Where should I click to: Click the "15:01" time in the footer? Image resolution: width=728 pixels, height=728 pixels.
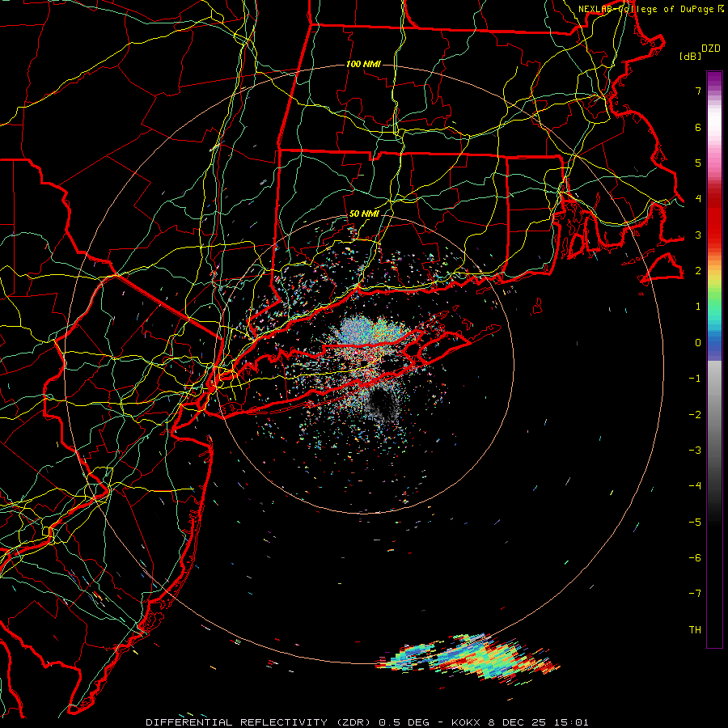tap(572, 722)
